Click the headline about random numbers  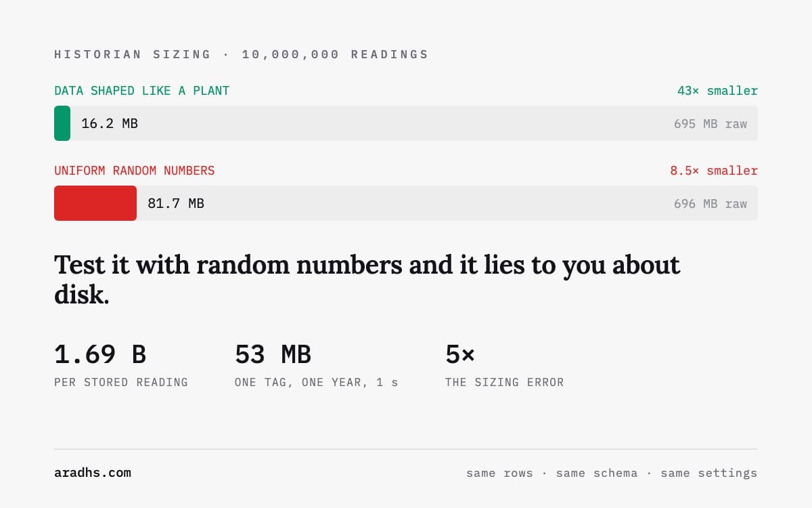point(367,279)
